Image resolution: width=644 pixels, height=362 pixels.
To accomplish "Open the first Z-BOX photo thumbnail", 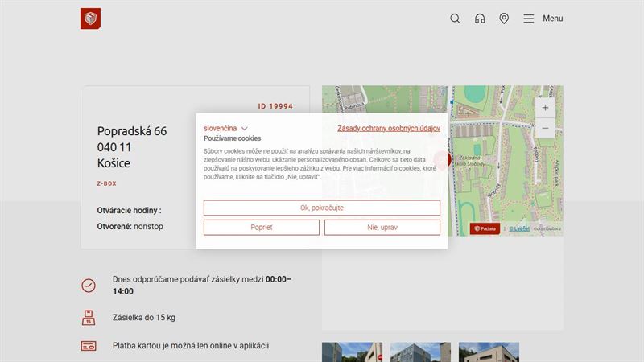I will point(352,352).
